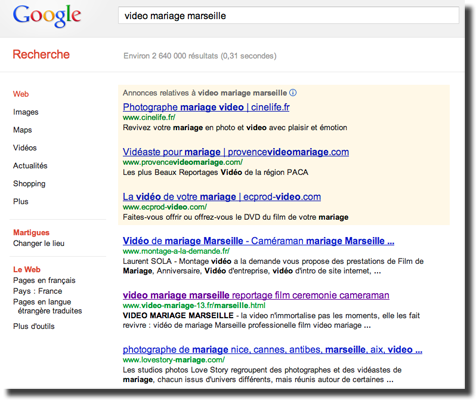Viewport: 476px width, 400px height.
Task: Click the Annonces relatives à label
Action: click(x=205, y=93)
